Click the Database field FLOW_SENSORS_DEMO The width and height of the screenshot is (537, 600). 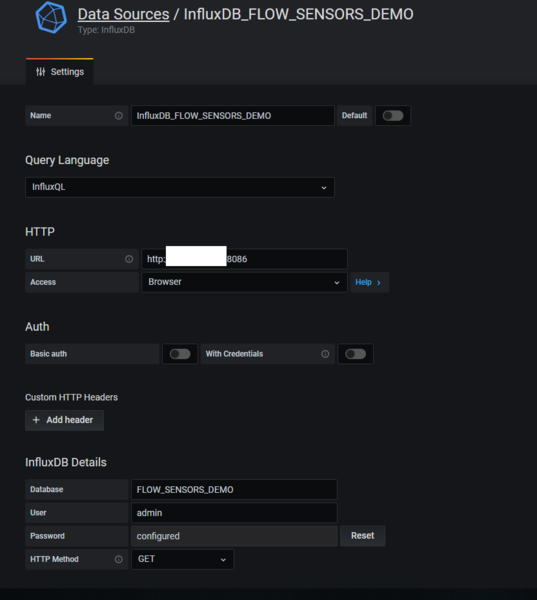coord(234,489)
